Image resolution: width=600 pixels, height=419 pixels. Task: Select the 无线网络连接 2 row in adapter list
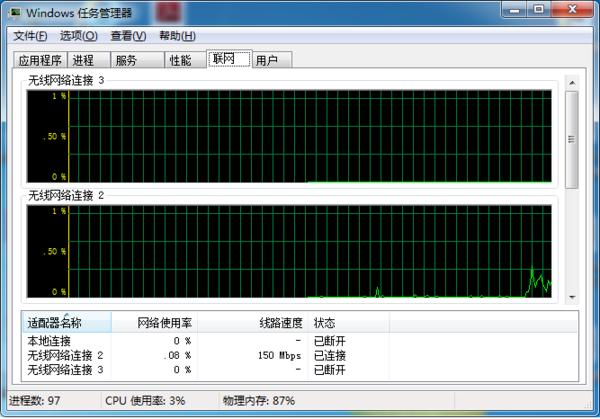pyautogui.click(x=65, y=355)
